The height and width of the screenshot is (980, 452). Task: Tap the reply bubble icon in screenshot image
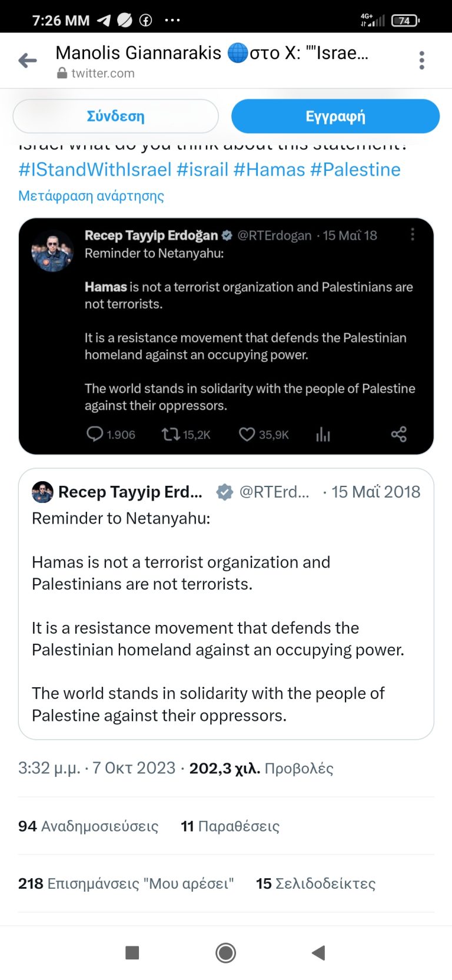tap(94, 435)
